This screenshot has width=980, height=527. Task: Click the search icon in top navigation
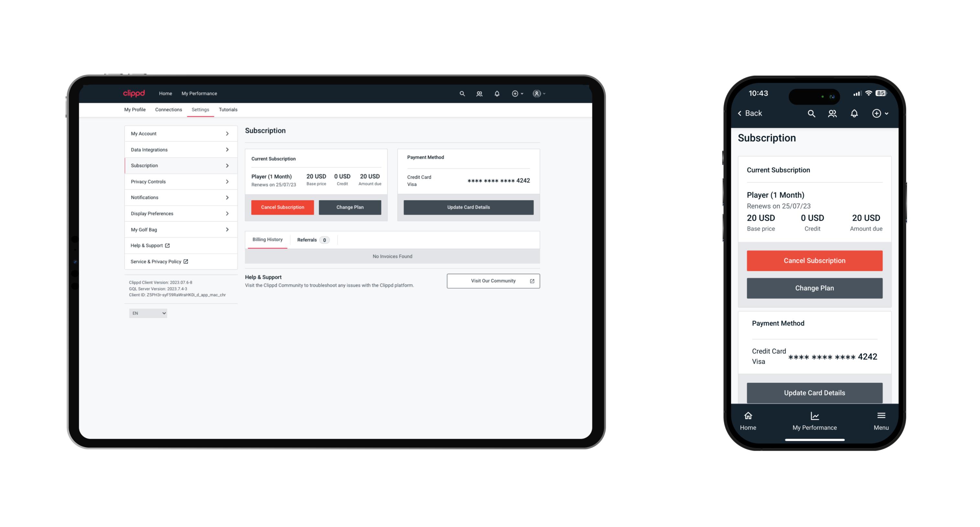462,93
